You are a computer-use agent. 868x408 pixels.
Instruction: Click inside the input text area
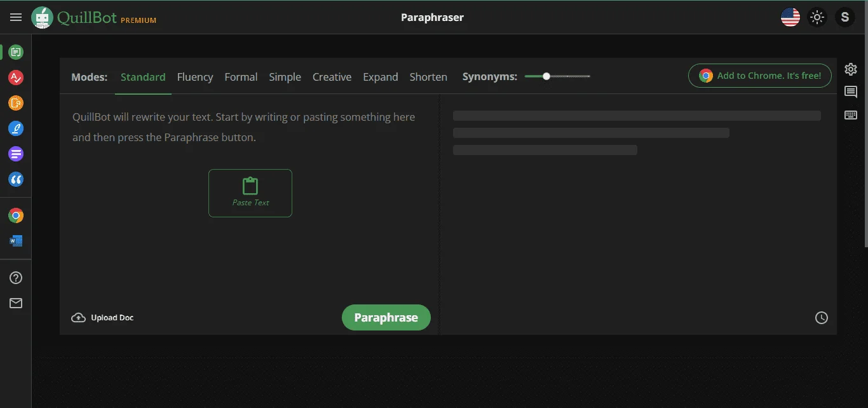(249, 197)
